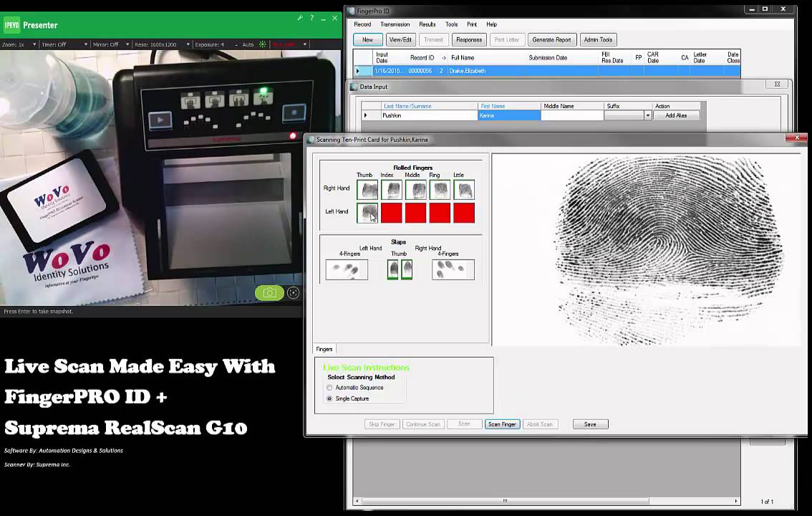
Task: Select Right Hand rolled Thumb print
Action: [x=367, y=190]
